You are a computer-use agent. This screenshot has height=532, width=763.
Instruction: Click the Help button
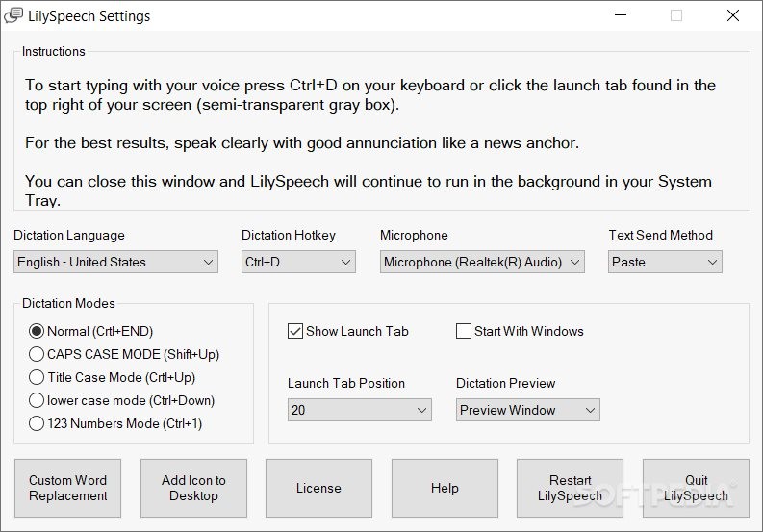445,488
